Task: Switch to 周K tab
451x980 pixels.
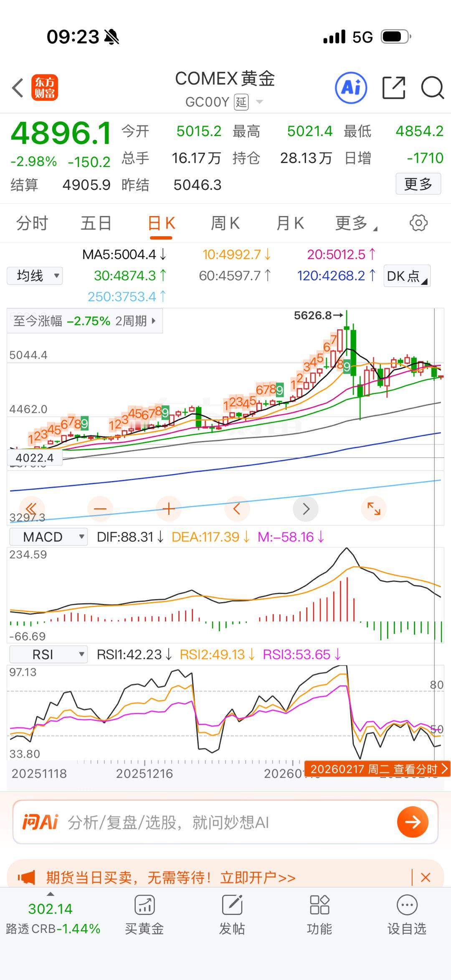Action: pyautogui.click(x=225, y=223)
